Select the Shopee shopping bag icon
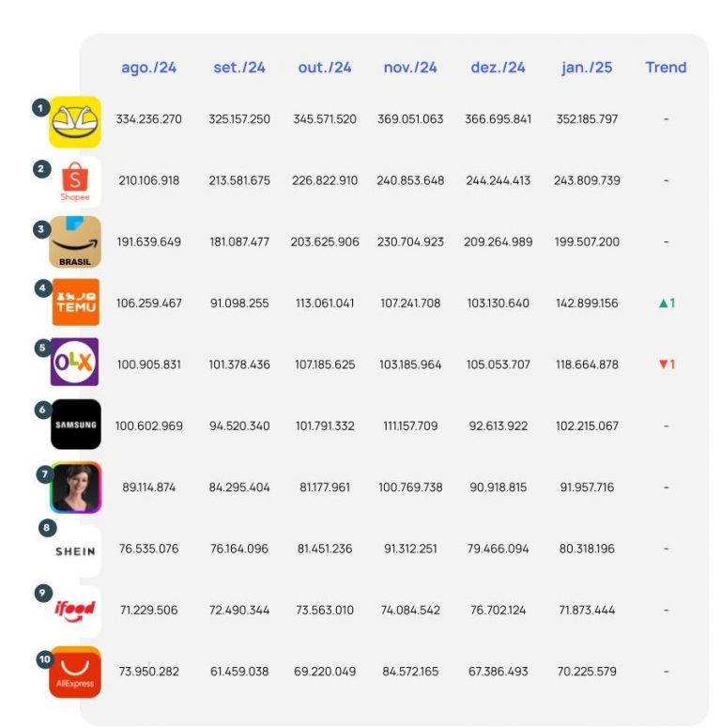This screenshot has width=721, height=728. 75,182
